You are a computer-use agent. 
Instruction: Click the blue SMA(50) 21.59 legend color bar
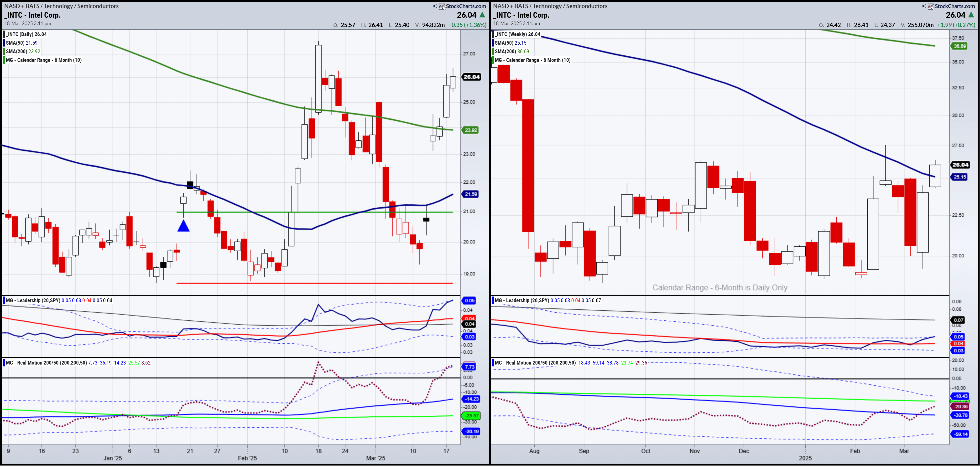tap(4, 43)
